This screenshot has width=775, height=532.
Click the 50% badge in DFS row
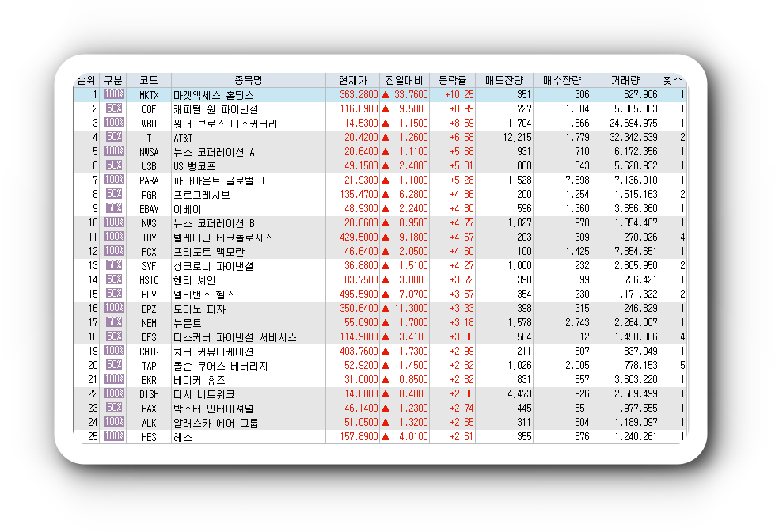tap(114, 336)
